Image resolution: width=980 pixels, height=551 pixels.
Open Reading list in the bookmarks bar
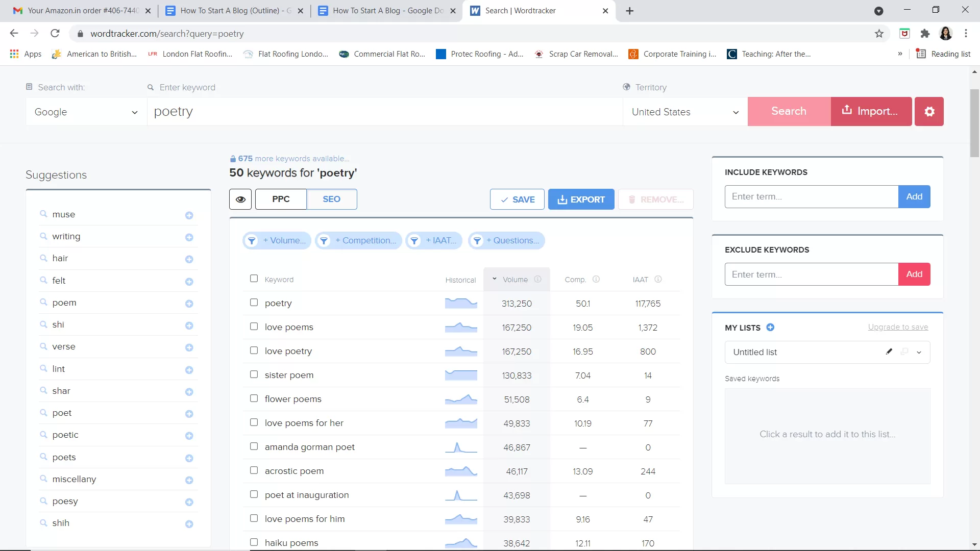point(943,54)
